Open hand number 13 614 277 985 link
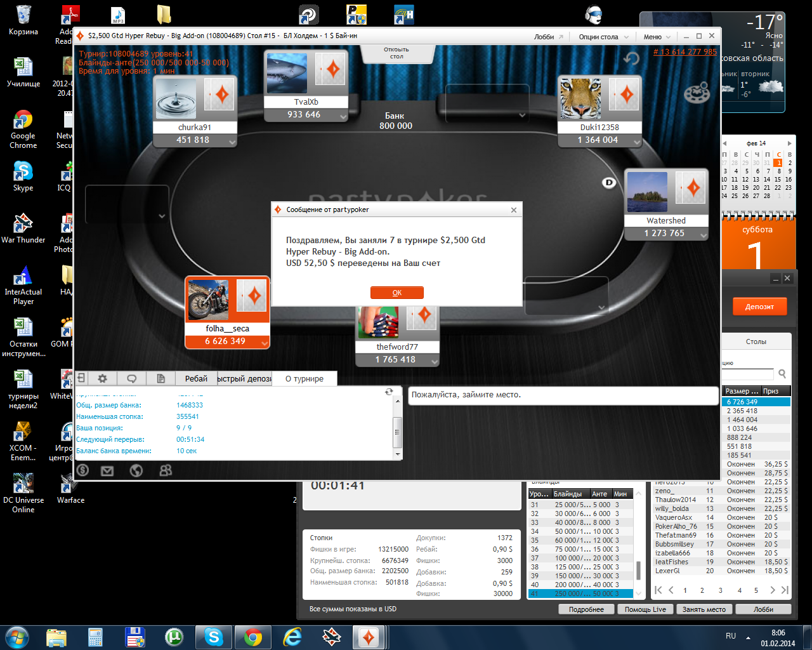This screenshot has width=812, height=650. (x=685, y=52)
